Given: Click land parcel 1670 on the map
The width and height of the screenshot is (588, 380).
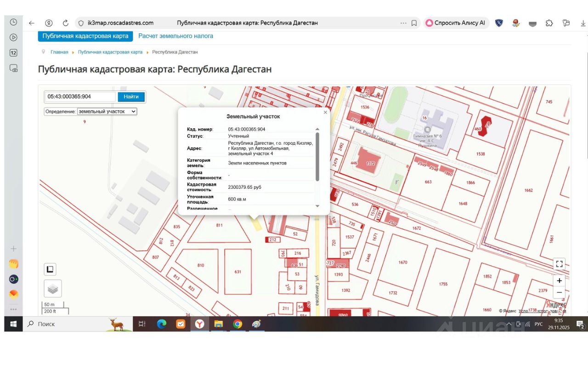Looking at the screenshot, I should click(x=403, y=262).
